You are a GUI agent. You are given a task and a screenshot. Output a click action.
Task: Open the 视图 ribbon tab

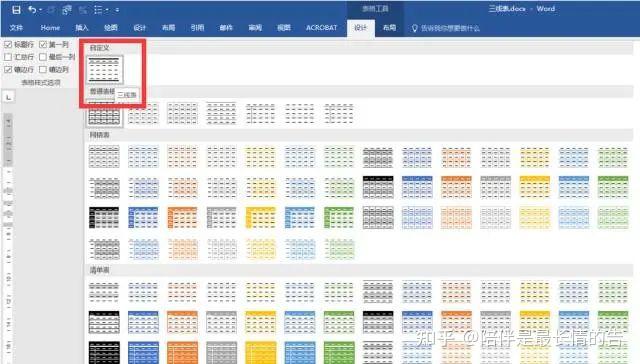(284, 28)
